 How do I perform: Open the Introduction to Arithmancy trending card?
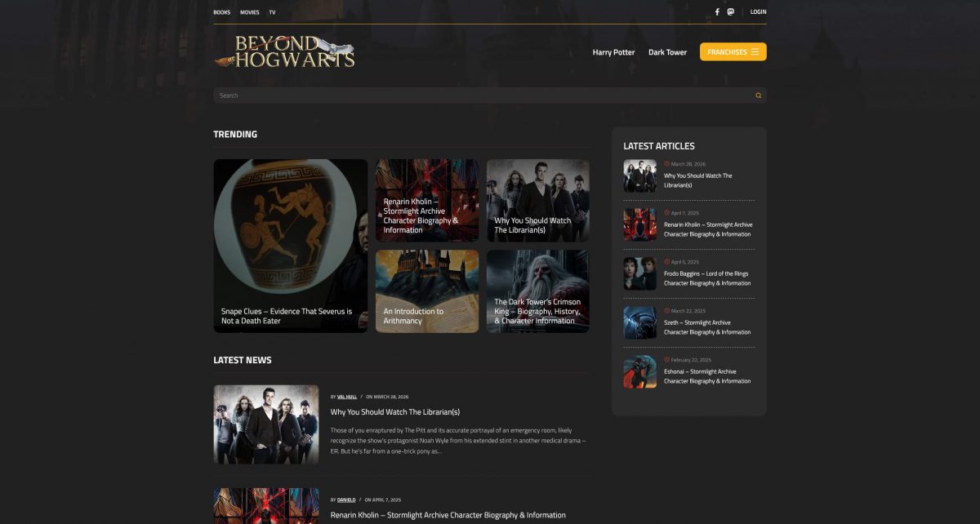427,291
